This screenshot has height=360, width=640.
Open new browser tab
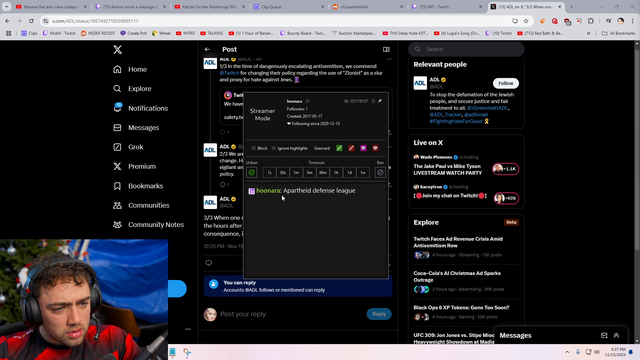571,7
